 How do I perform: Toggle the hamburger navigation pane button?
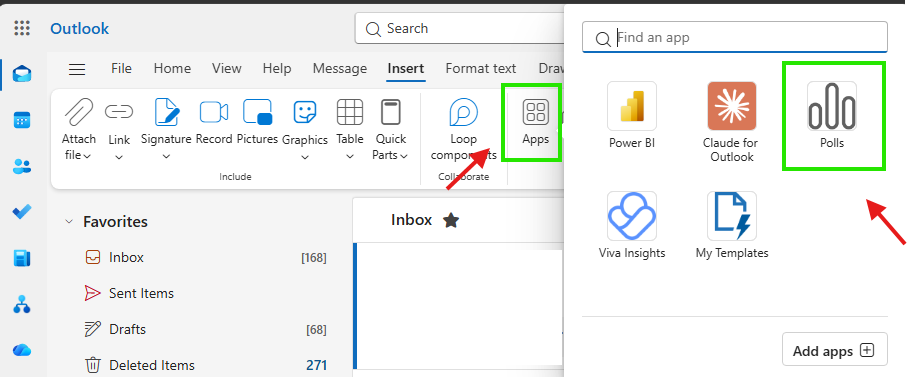(77, 69)
